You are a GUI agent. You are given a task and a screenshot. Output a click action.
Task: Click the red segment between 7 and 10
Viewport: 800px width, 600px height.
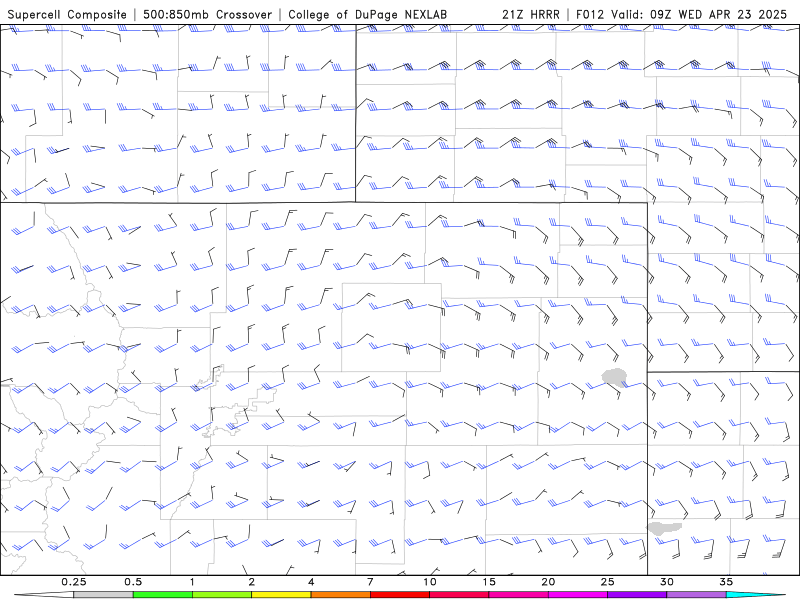pos(400,595)
